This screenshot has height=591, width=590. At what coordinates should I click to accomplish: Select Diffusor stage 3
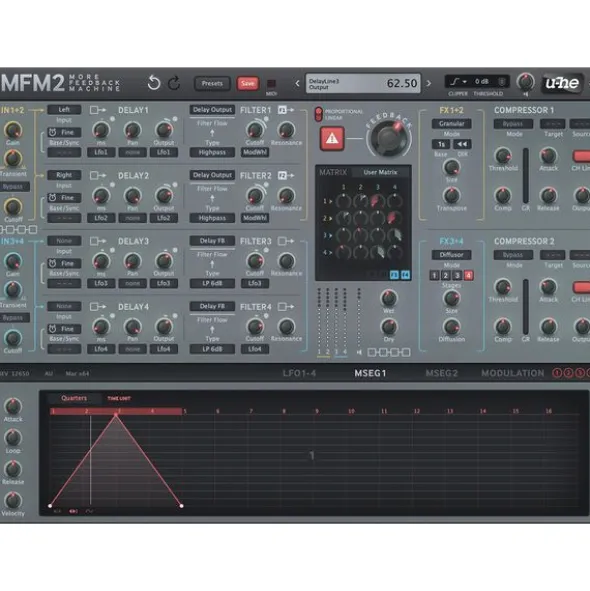tap(457, 276)
